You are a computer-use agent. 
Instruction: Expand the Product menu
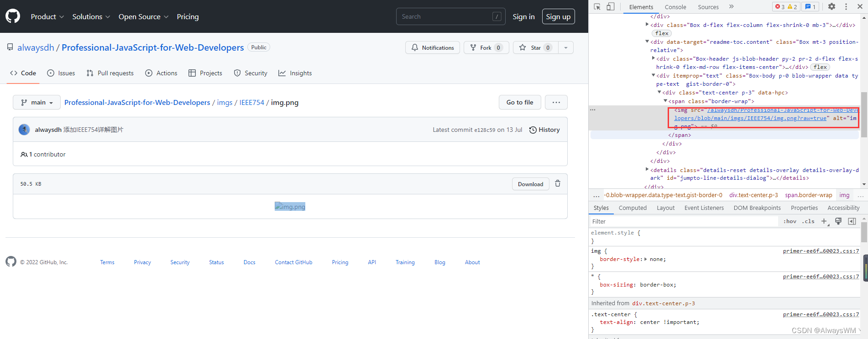[x=47, y=16]
